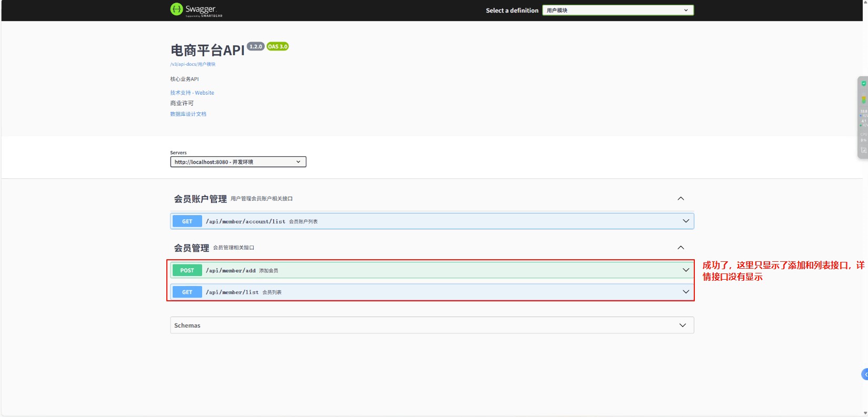Click the 1.2.0 version badge

[x=256, y=46]
